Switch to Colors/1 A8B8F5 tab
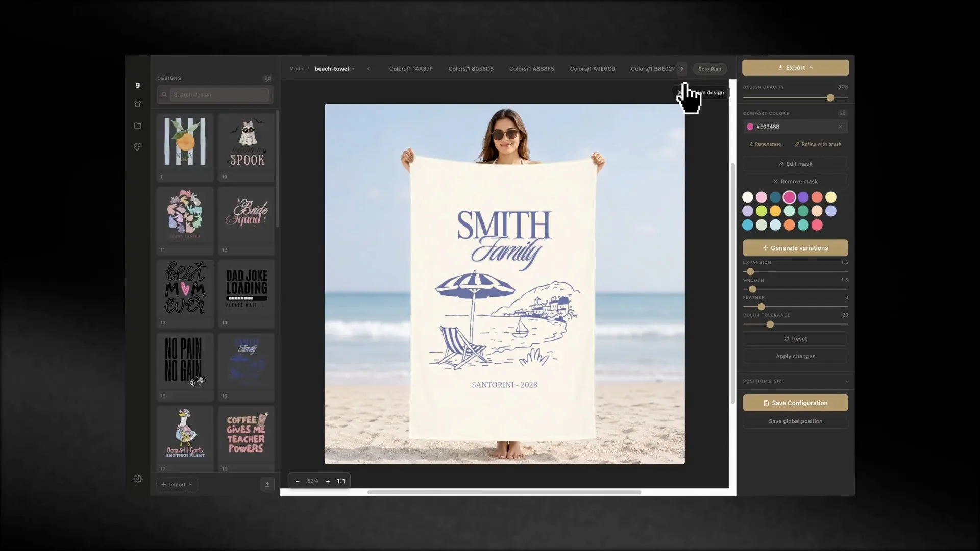 point(532,69)
